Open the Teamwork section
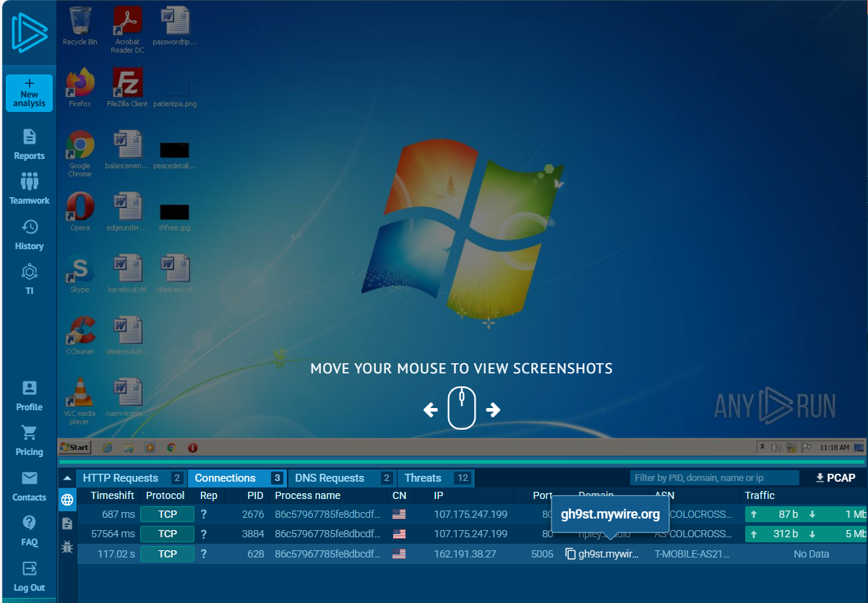 pyautogui.click(x=30, y=189)
